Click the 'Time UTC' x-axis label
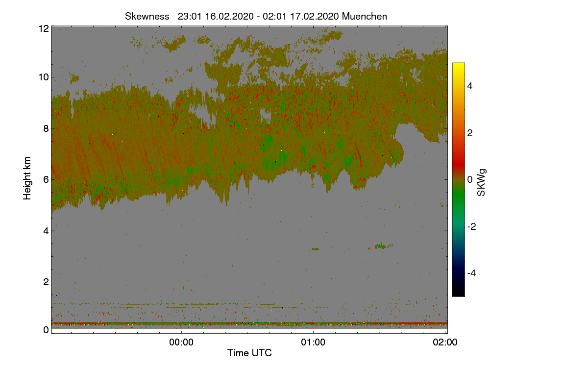This screenshot has height=392, width=588. click(x=249, y=353)
